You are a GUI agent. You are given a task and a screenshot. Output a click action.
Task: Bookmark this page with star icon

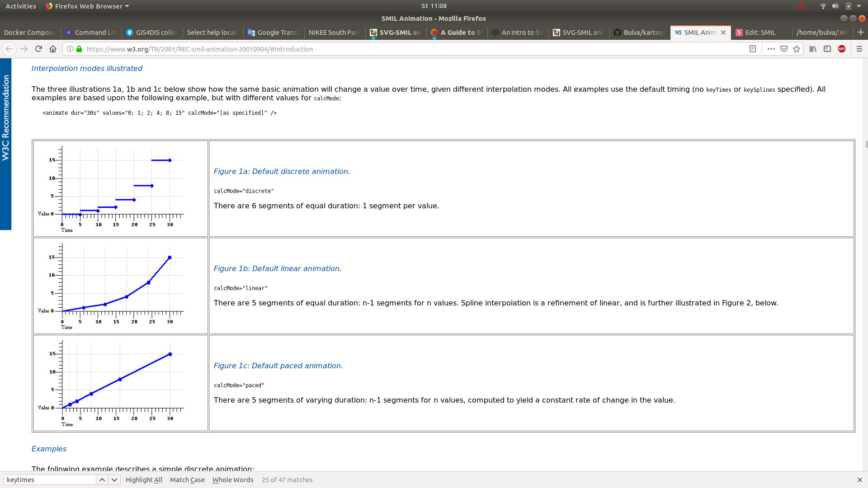tap(797, 49)
